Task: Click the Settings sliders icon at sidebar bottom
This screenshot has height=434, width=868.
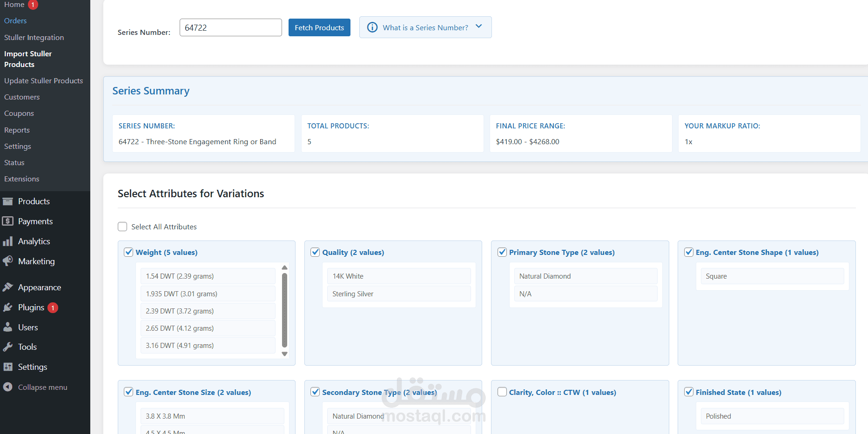Action: [x=8, y=367]
